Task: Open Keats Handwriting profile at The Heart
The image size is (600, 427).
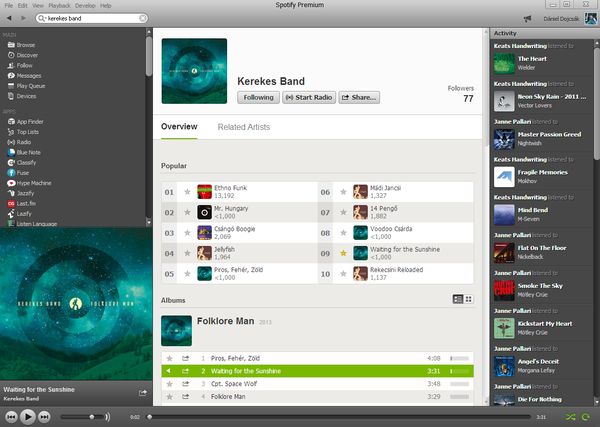Action: click(x=520, y=46)
